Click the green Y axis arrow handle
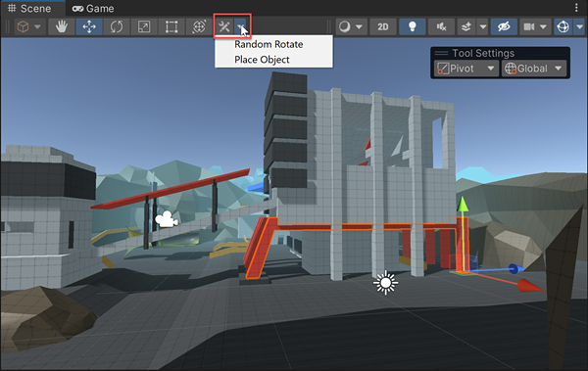 [x=463, y=205]
